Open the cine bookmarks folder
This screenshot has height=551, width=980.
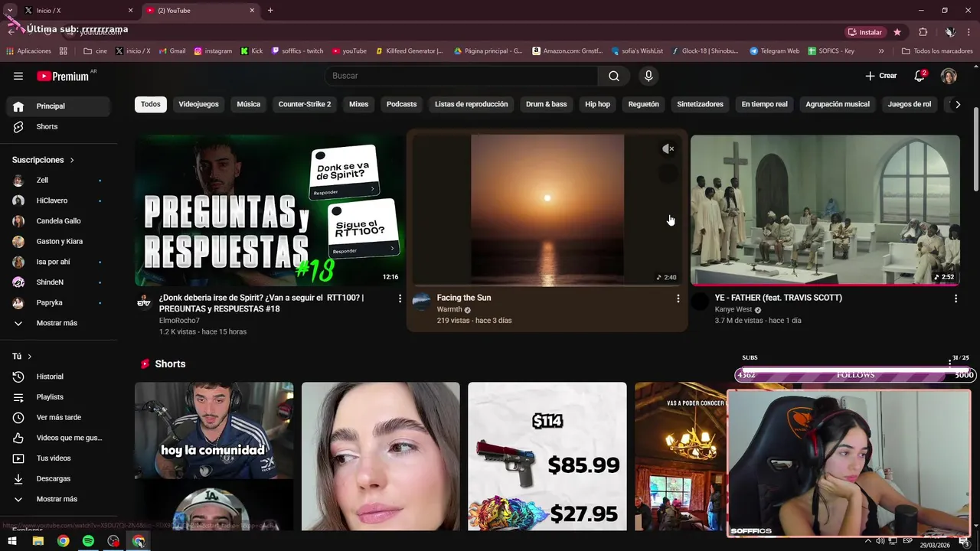click(96, 51)
